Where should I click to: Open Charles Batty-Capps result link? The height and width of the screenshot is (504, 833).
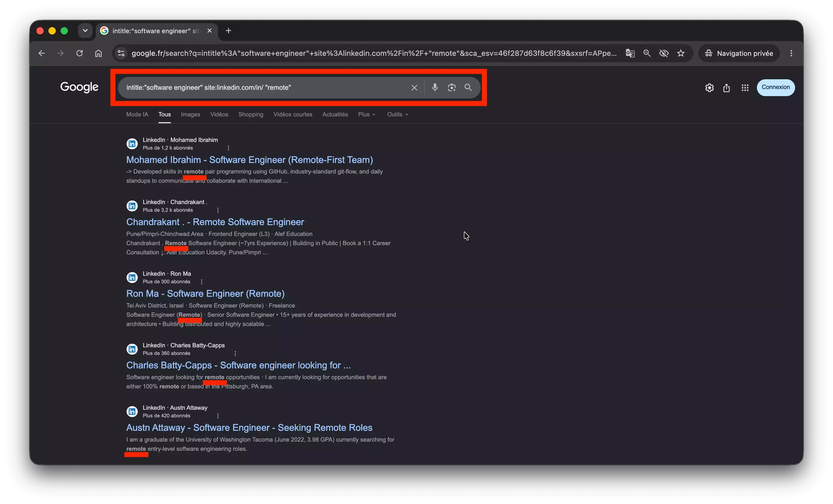point(238,365)
